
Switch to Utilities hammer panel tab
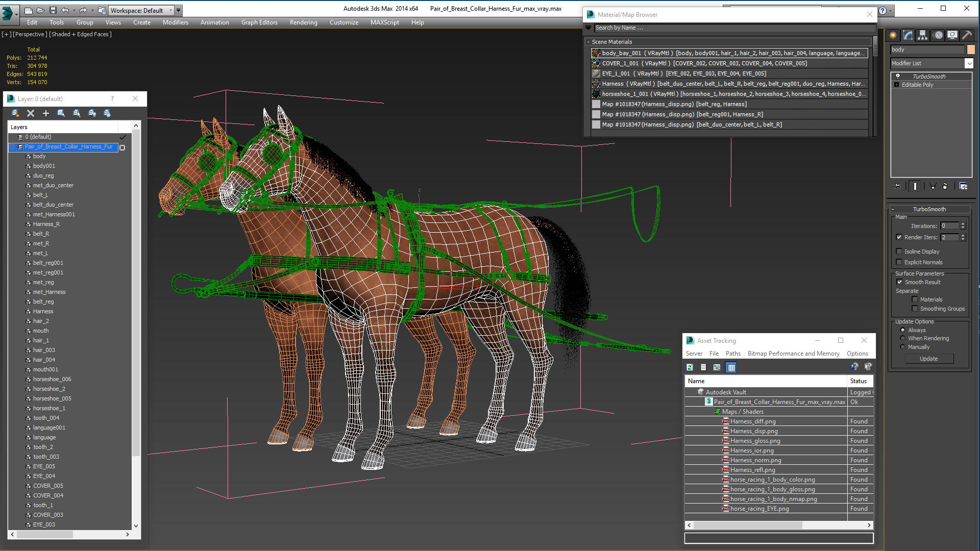pos(967,35)
